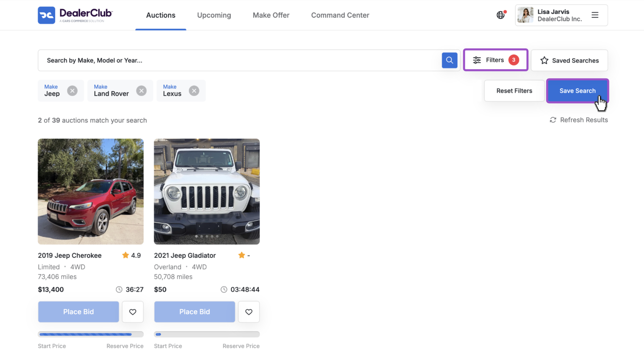Screen dimensions: 644x363
Task: Click the blue magnifier search button
Action: [x=449, y=60]
